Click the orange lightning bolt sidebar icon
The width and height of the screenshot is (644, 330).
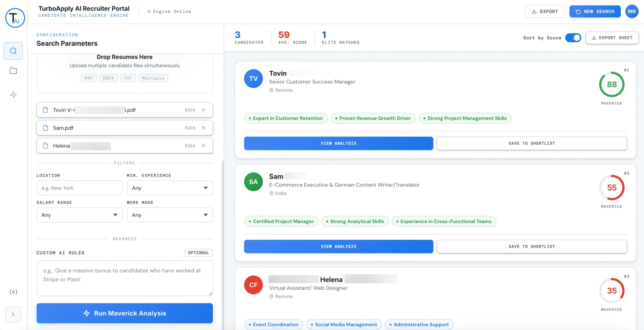pyautogui.click(x=13, y=95)
